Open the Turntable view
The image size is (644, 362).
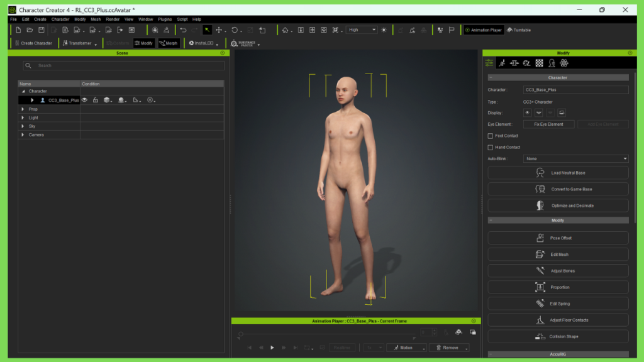[519, 30]
